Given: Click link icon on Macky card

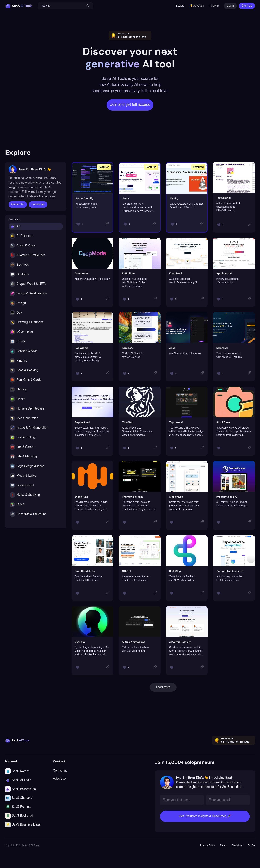Looking at the screenshot, I should [201, 223].
